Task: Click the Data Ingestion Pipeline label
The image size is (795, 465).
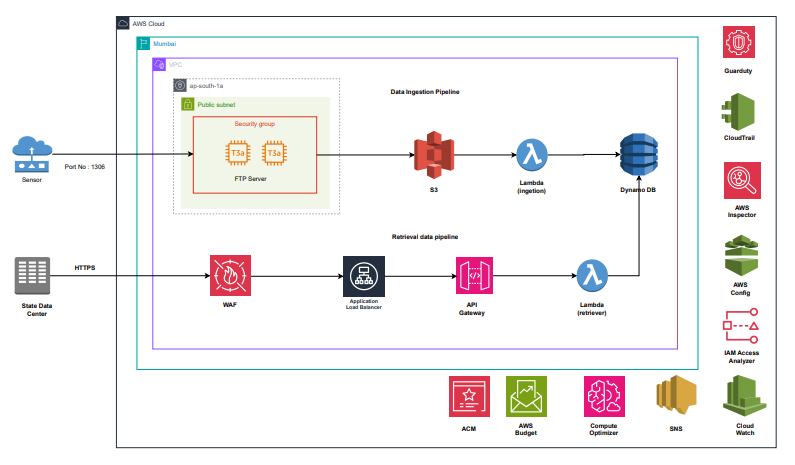Action: click(x=425, y=92)
